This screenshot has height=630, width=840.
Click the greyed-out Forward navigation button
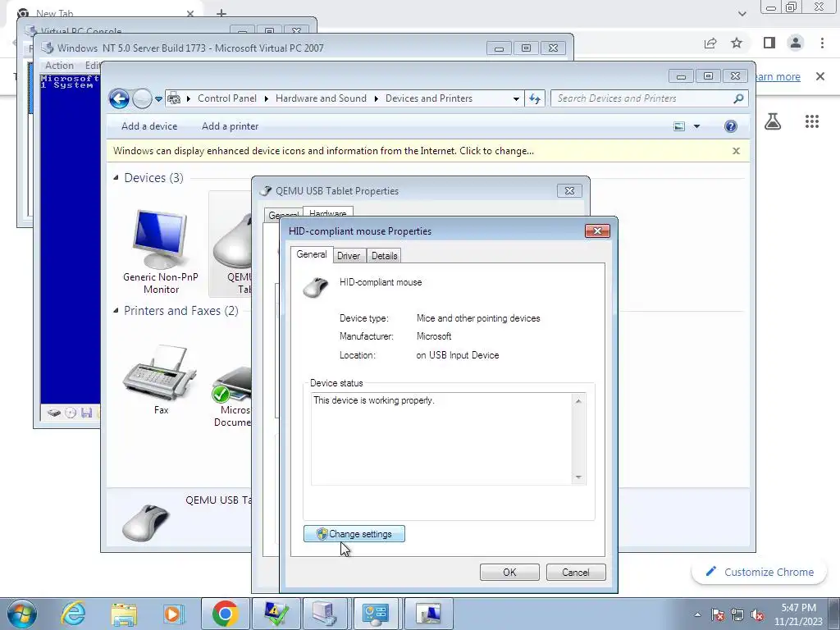tap(142, 98)
